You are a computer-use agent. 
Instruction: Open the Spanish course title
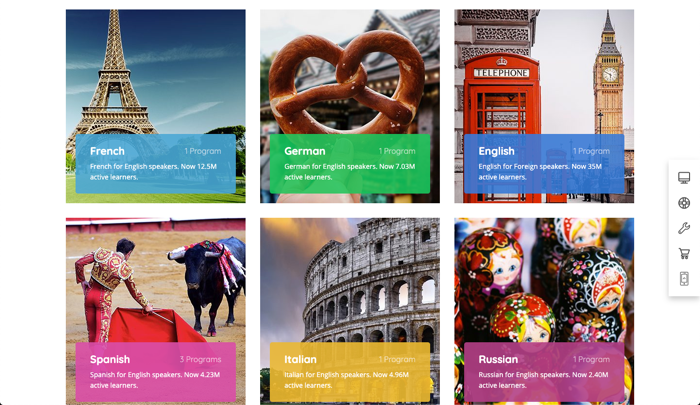point(110,359)
